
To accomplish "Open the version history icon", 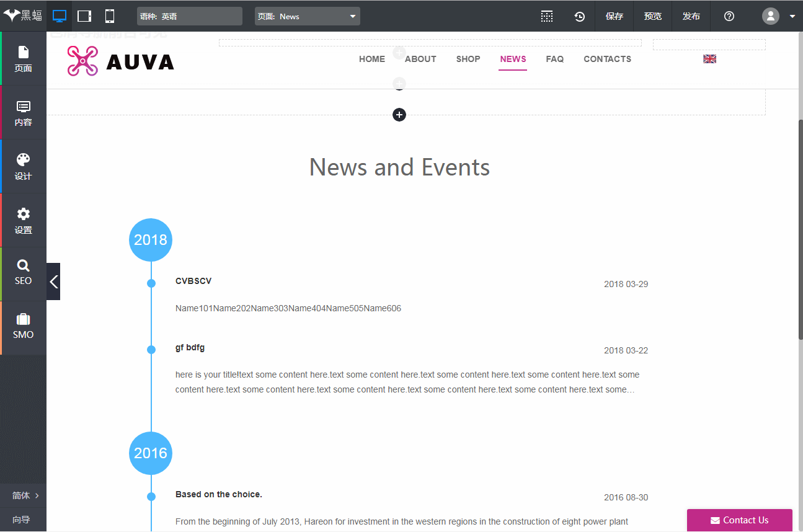I will click(x=579, y=16).
